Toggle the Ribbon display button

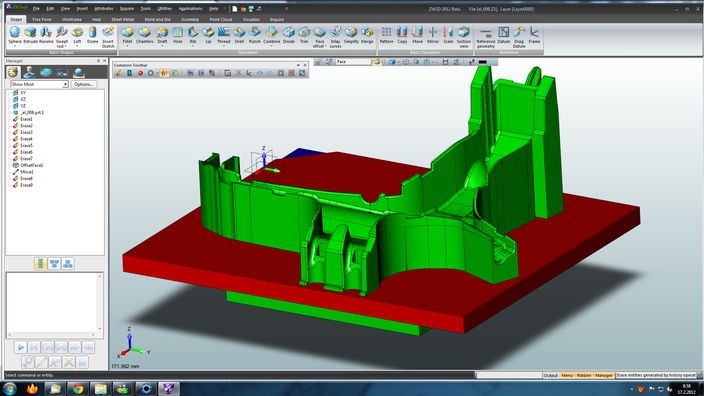click(584, 375)
